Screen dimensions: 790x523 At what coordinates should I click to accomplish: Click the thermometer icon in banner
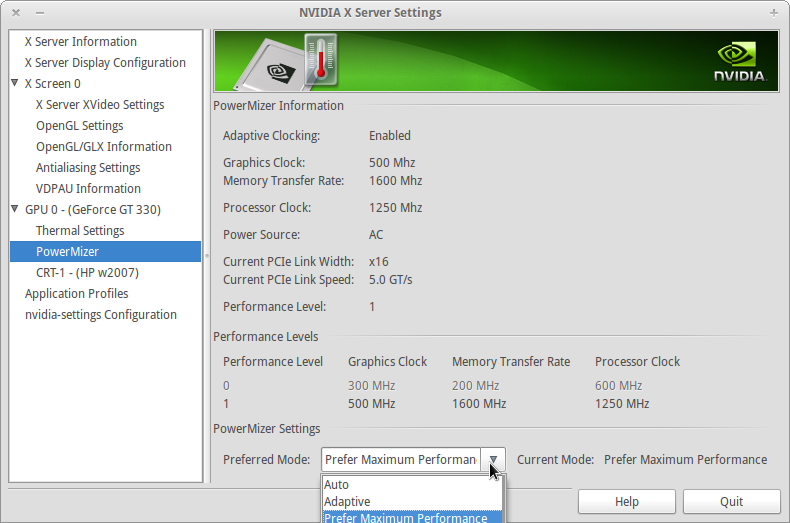(x=321, y=59)
